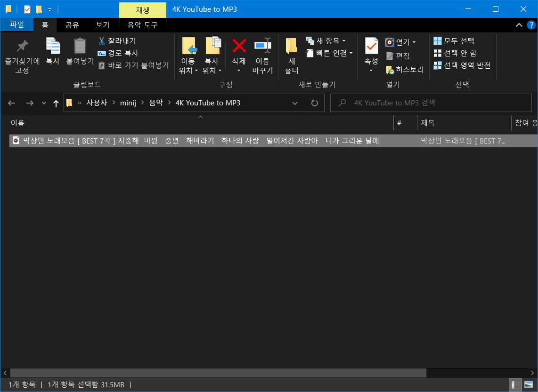Click the 붙여넣기 paste icon
Viewport: 538px width, 392px height.
80,46
